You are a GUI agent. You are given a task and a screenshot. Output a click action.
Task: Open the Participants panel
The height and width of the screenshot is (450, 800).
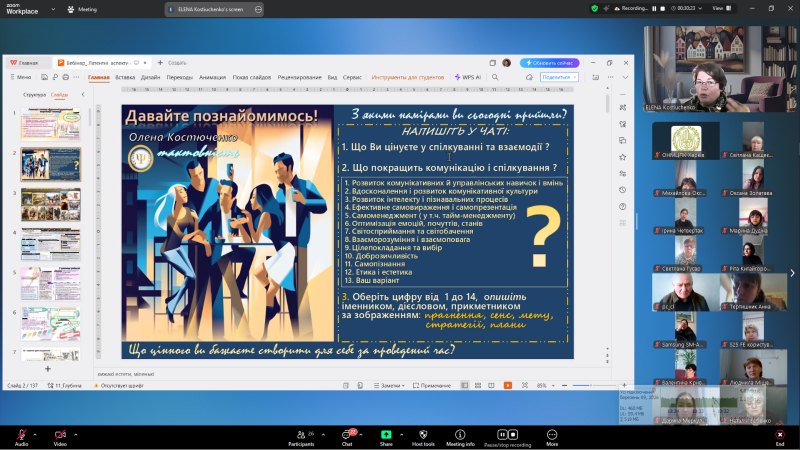(x=301, y=434)
